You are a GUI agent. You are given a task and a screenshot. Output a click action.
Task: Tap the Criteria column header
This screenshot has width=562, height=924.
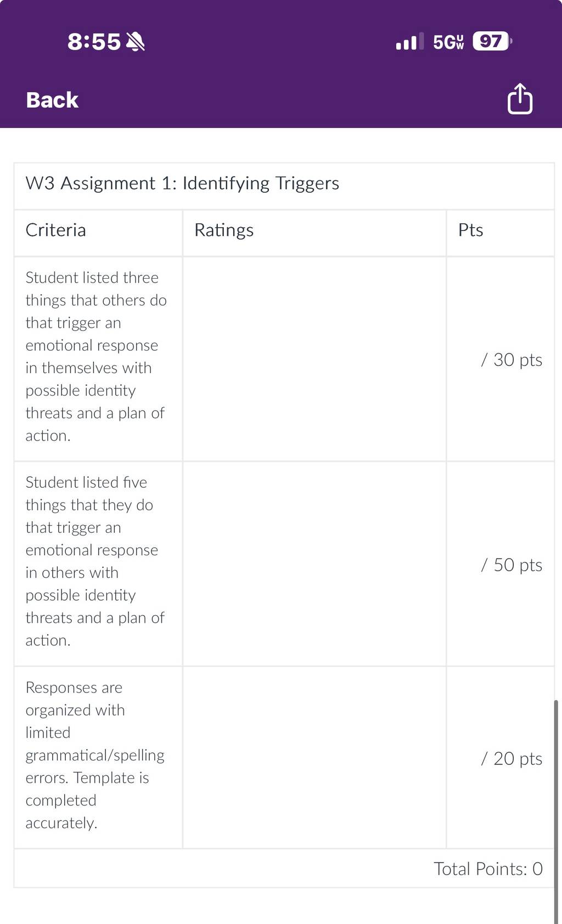click(x=98, y=230)
